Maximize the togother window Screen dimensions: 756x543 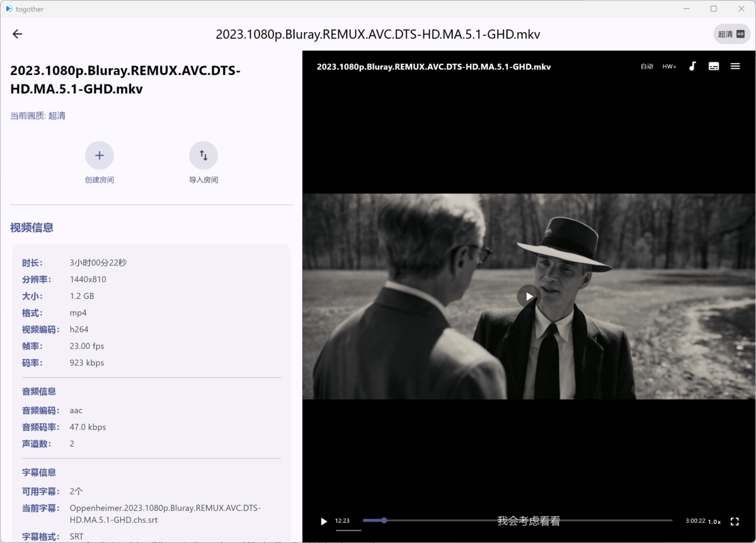click(x=714, y=9)
